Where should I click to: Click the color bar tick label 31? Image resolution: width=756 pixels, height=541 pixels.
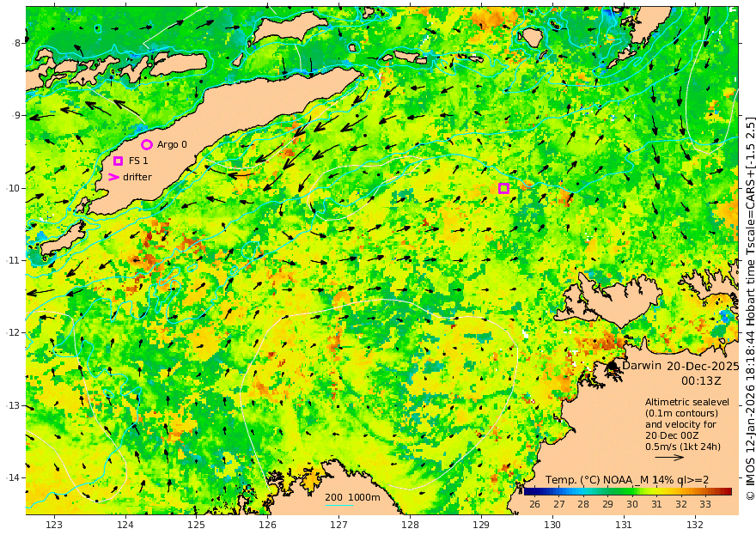click(x=656, y=504)
